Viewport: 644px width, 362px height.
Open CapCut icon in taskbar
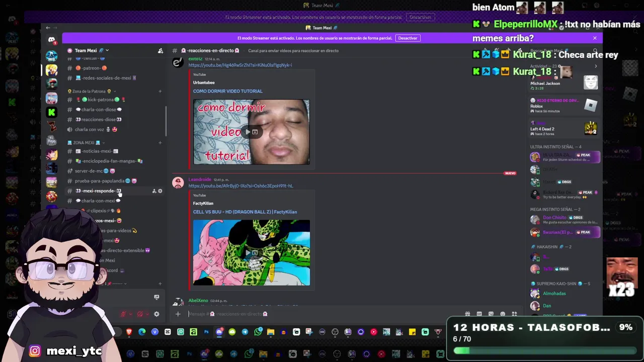tap(168, 332)
